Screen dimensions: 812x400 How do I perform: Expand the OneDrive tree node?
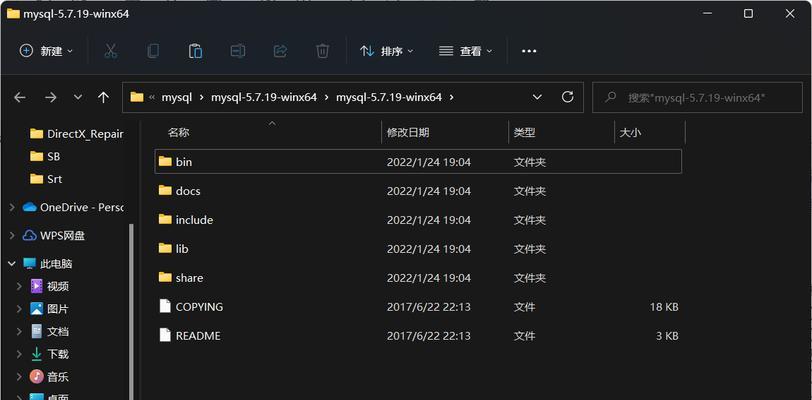coord(11,207)
